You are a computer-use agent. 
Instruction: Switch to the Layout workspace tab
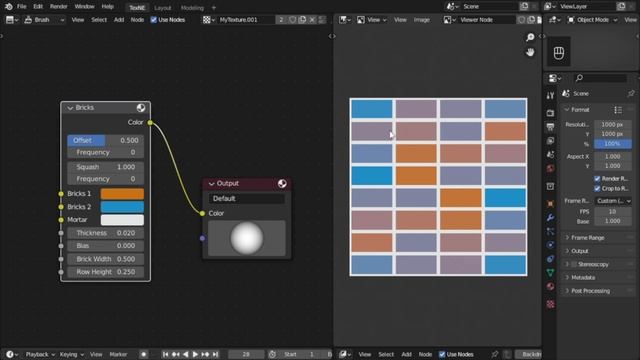[x=162, y=8]
